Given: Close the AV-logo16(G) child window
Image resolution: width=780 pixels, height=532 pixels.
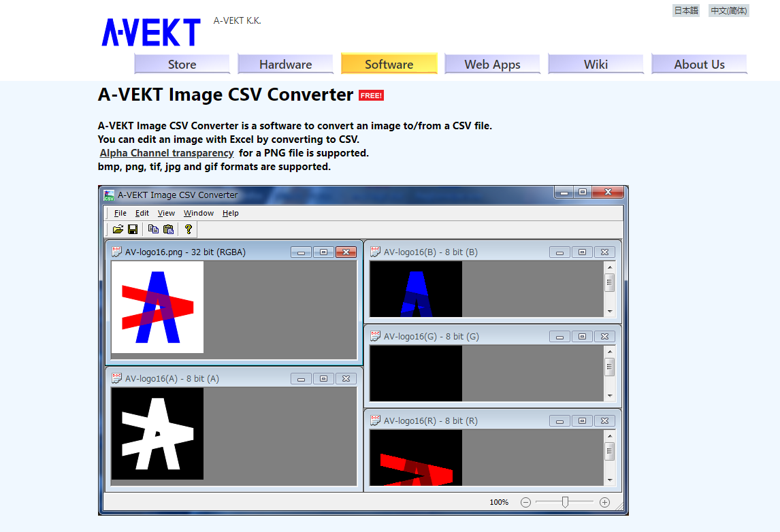Looking at the screenshot, I should pos(605,337).
